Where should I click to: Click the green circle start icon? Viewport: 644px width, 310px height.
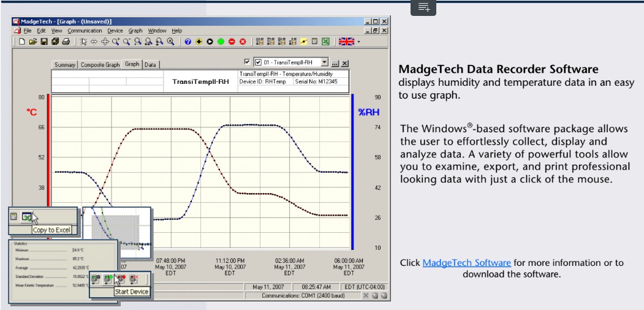coord(221,42)
